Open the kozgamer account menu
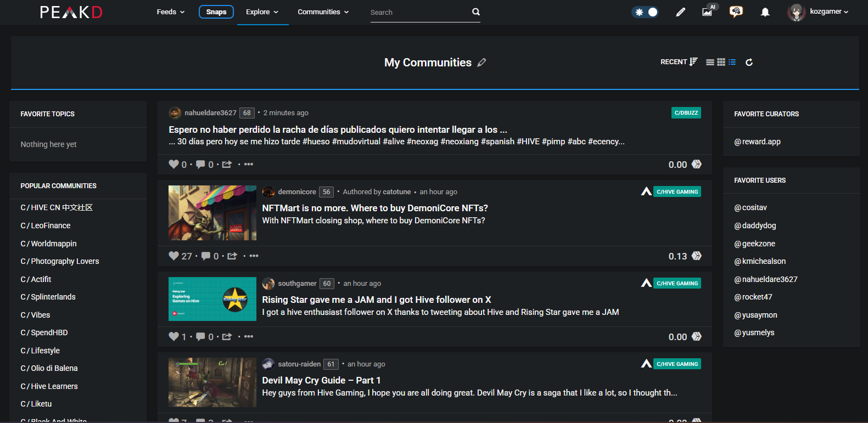This screenshot has width=868, height=423. 829,12
